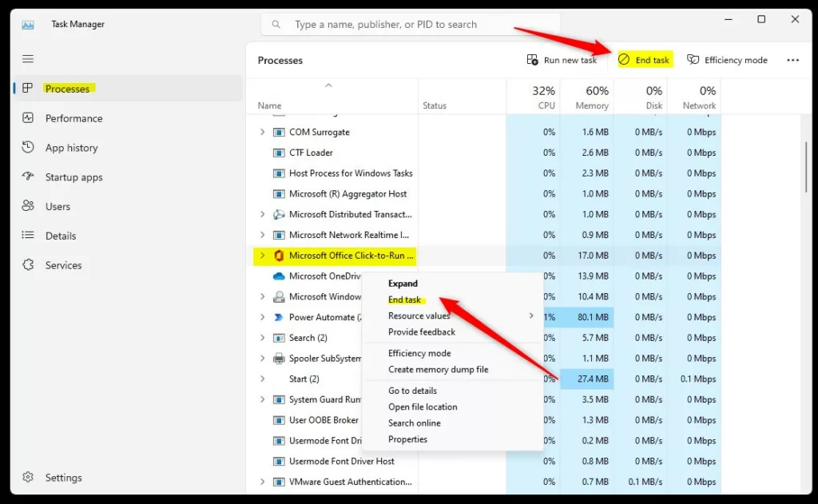
Task: Expand the Spooler SubSystem row
Action: pos(262,359)
